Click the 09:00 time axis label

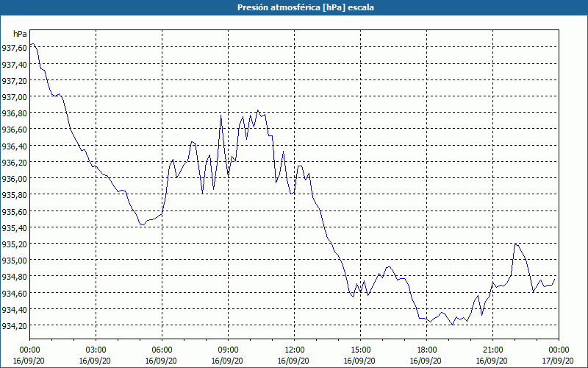pyautogui.click(x=228, y=350)
